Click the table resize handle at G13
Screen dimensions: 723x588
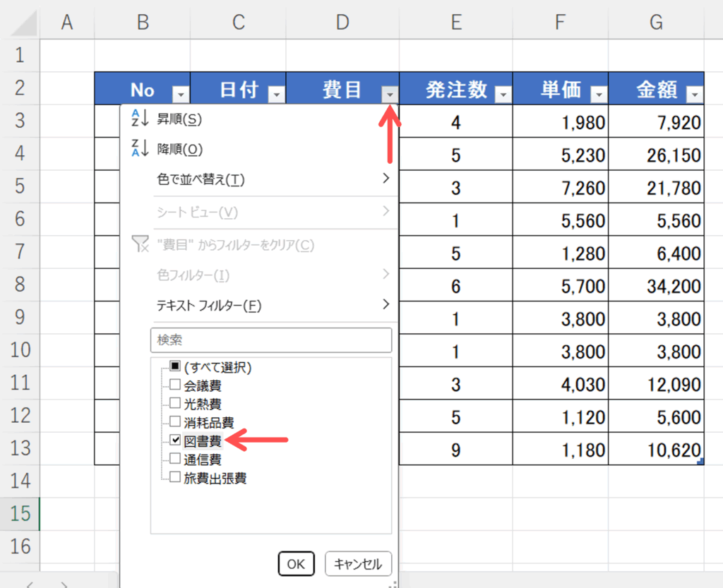700,462
